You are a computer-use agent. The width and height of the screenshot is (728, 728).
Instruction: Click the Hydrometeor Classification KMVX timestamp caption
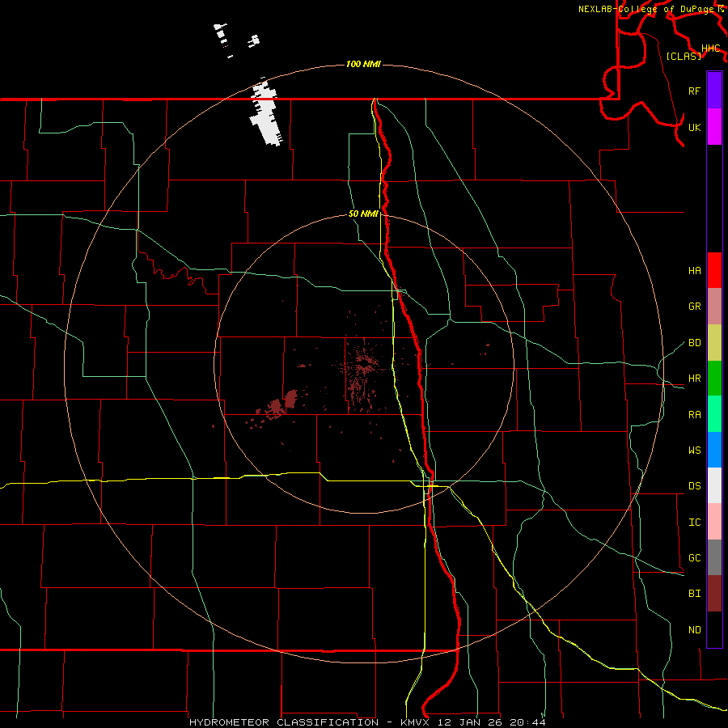click(367, 722)
